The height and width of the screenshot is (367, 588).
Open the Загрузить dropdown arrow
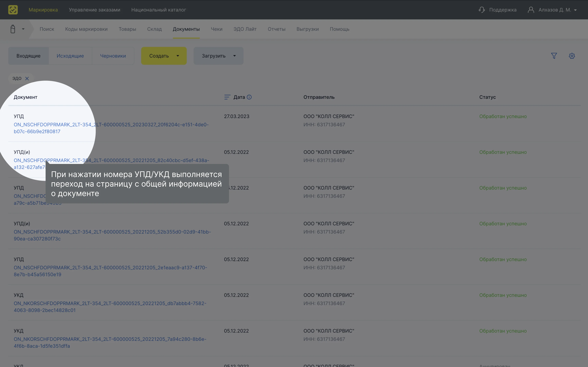pos(234,56)
